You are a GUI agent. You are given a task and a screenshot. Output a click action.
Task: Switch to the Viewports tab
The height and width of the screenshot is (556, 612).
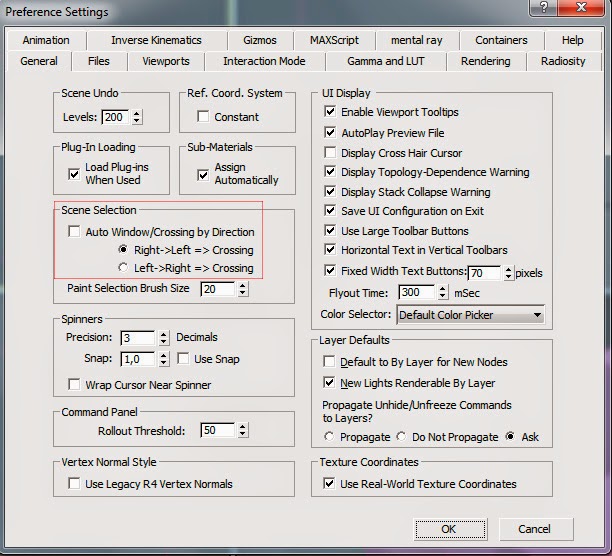coord(166,61)
